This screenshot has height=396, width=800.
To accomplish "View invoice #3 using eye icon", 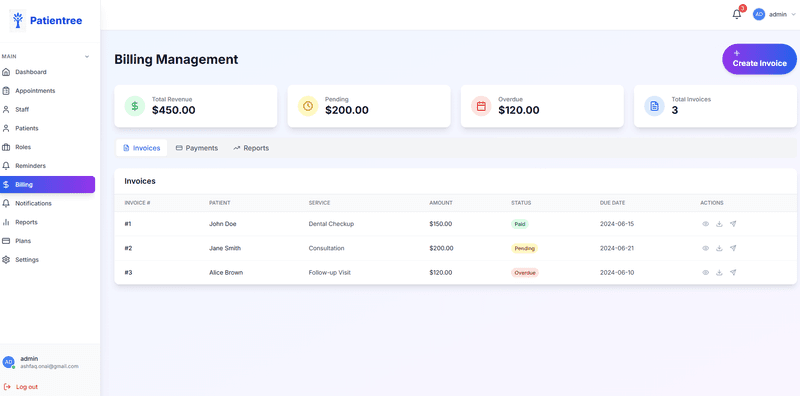I will (706, 273).
